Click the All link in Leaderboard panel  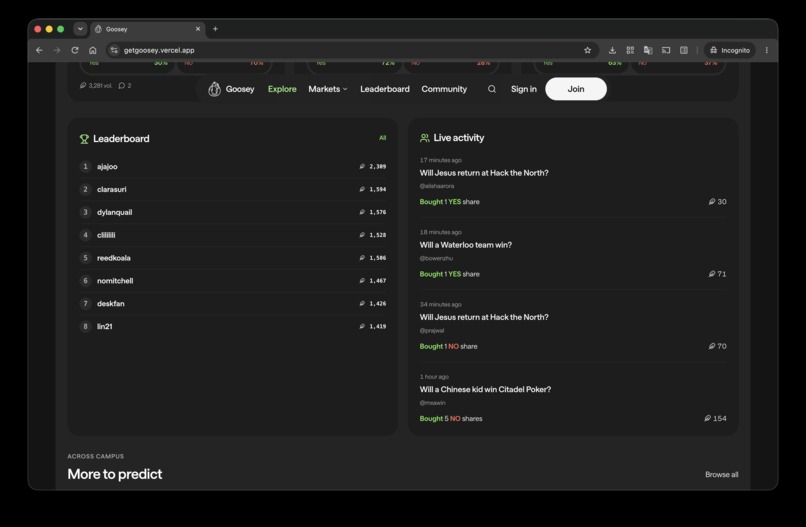coord(382,138)
